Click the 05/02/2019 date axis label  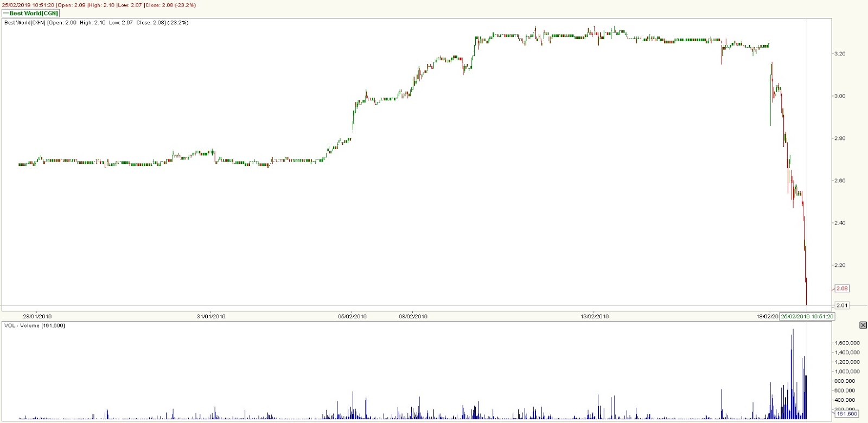tap(353, 316)
